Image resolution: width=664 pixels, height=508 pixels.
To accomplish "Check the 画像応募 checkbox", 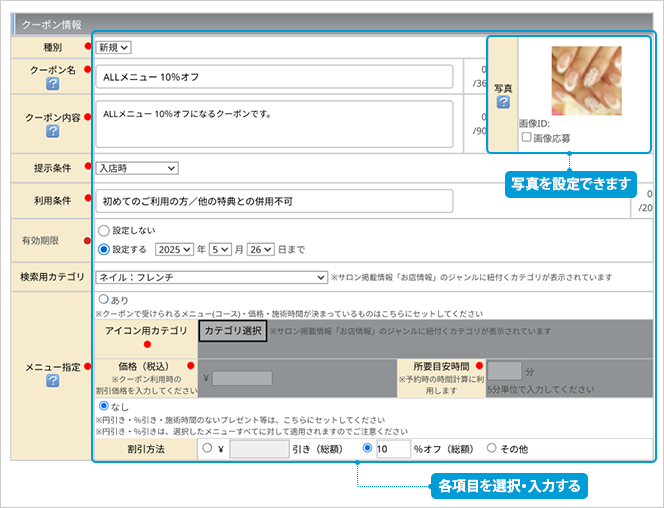I will tap(526, 137).
